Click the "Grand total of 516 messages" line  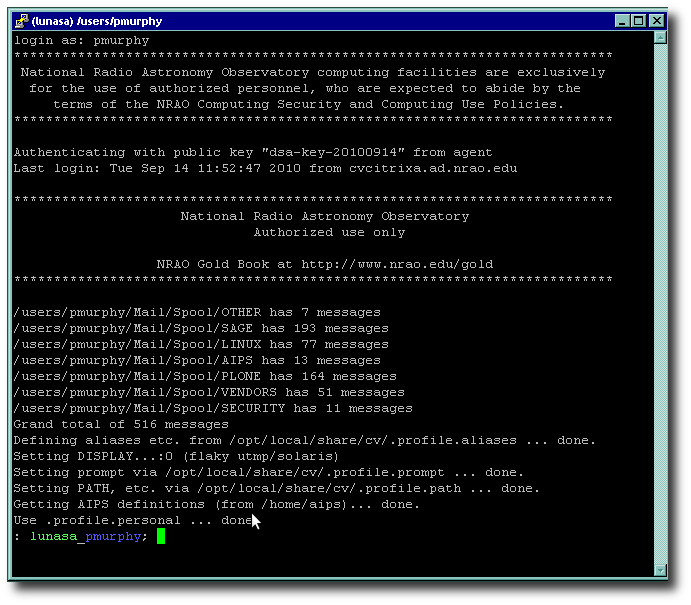121,424
